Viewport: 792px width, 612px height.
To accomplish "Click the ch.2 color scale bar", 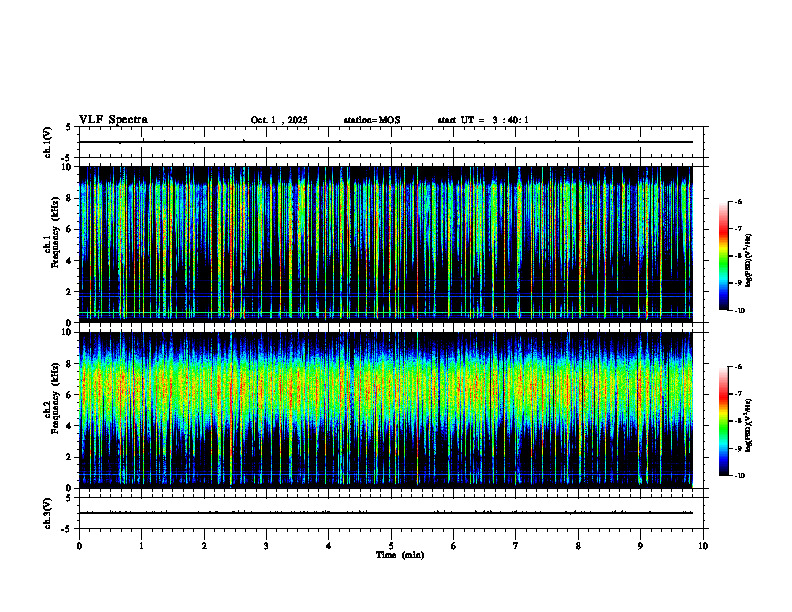I will pyautogui.click(x=724, y=421).
